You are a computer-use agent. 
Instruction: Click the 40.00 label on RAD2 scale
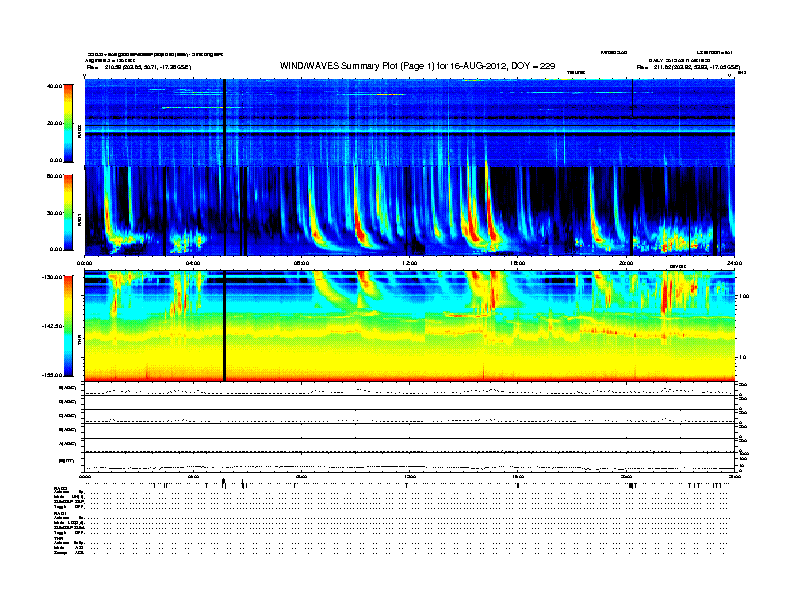(x=55, y=86)
